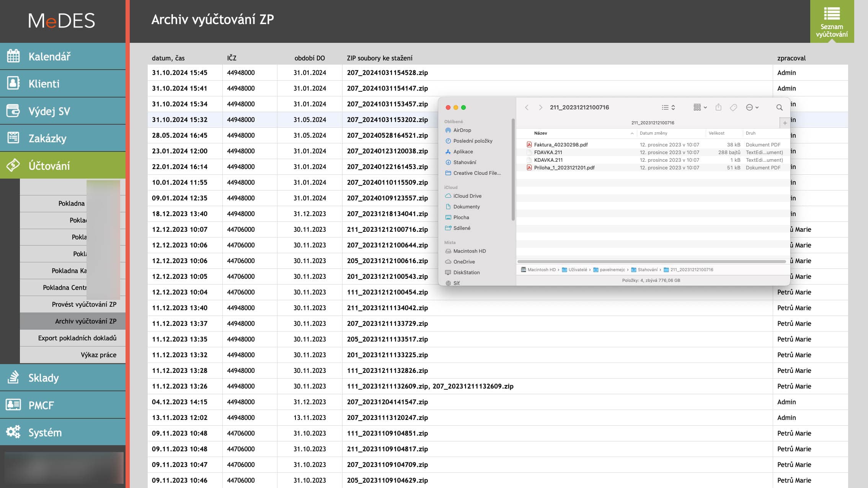Open Stahování in Finder sidebar

click(x=465, y=162)
